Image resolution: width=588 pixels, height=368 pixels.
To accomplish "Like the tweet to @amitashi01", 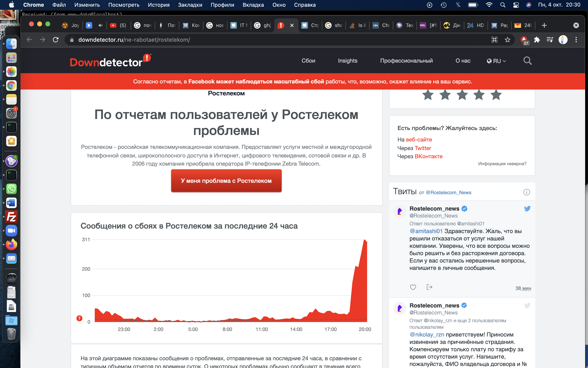I will 413,287.
